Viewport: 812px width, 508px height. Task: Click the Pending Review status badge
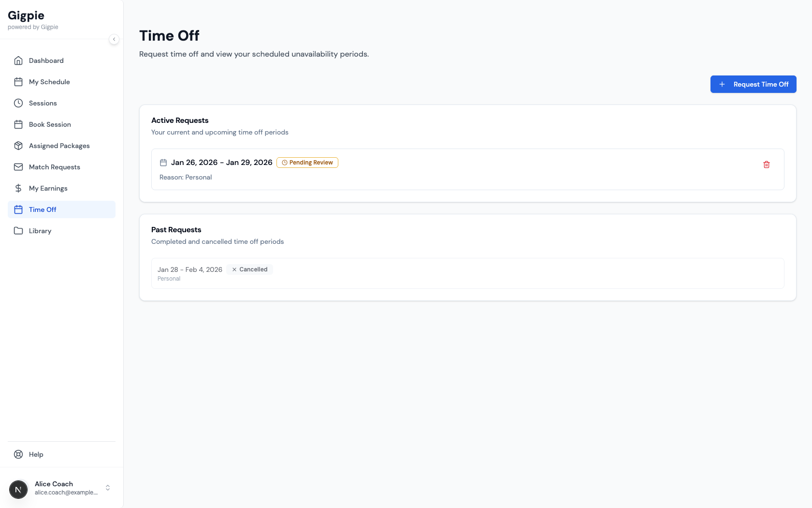[x=307, y=163]
